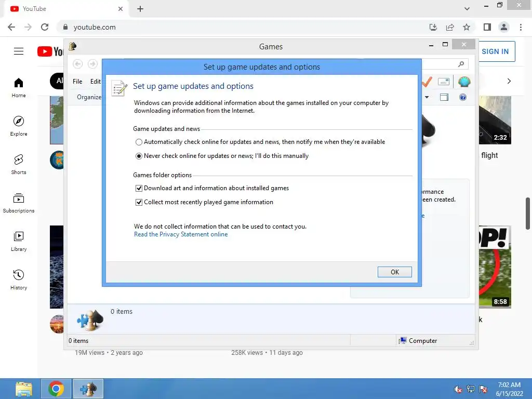This screenshot has width=532, height=399.
Task: Uncheck Download art and information checkbox
Action: click(x=139, y=188)
